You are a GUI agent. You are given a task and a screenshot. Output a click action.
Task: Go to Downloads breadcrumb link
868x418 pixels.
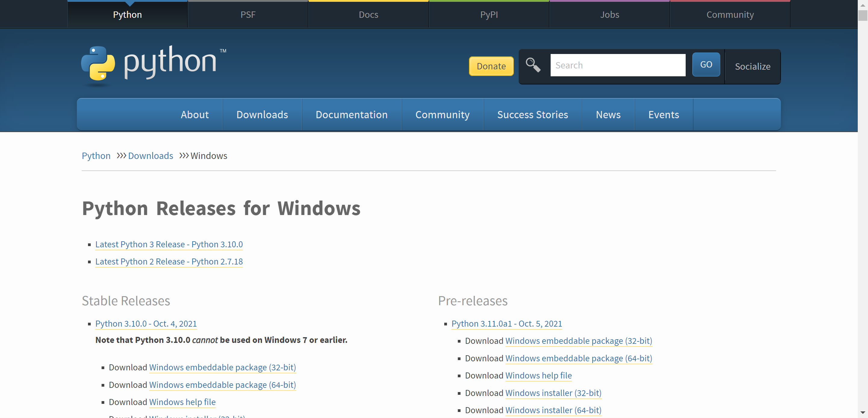coord(150,156)
